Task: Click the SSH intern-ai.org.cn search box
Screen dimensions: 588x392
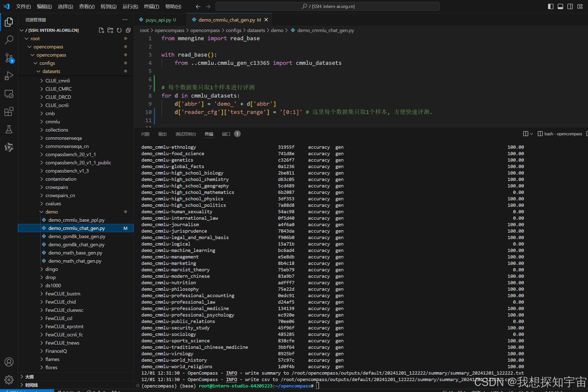Action: pyautogui.click(x=327, y=6)
